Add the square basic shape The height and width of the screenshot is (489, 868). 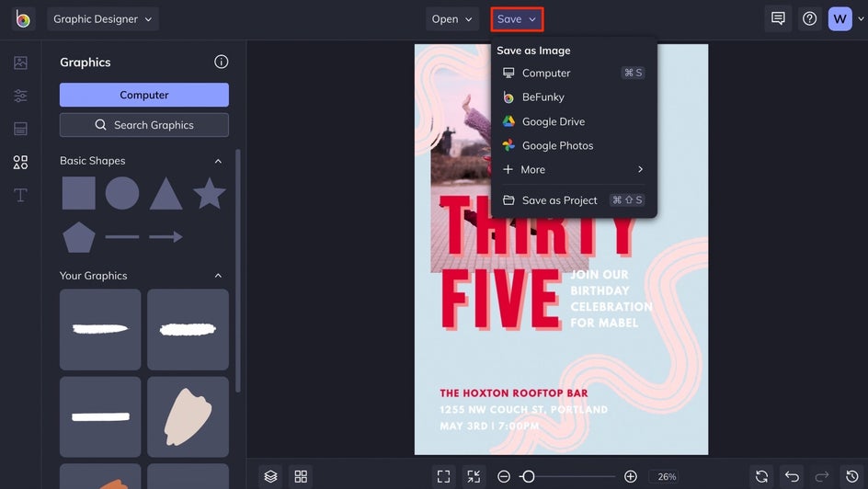pyautogui.click(x=78, y=193)
